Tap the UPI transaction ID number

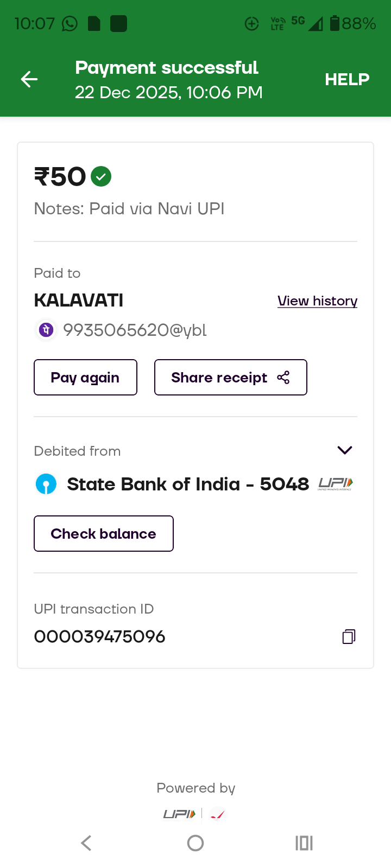(100, 636)
